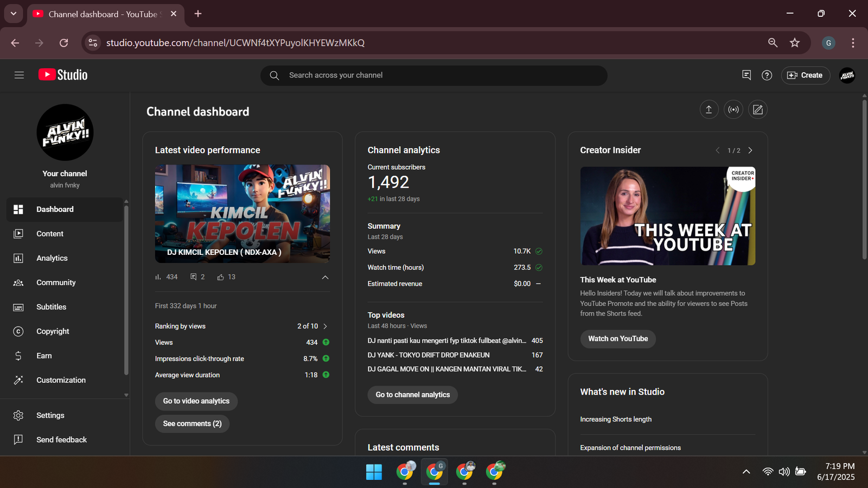Click the site information icon in address bar
The image size is (868, 488).
point(93,43)
